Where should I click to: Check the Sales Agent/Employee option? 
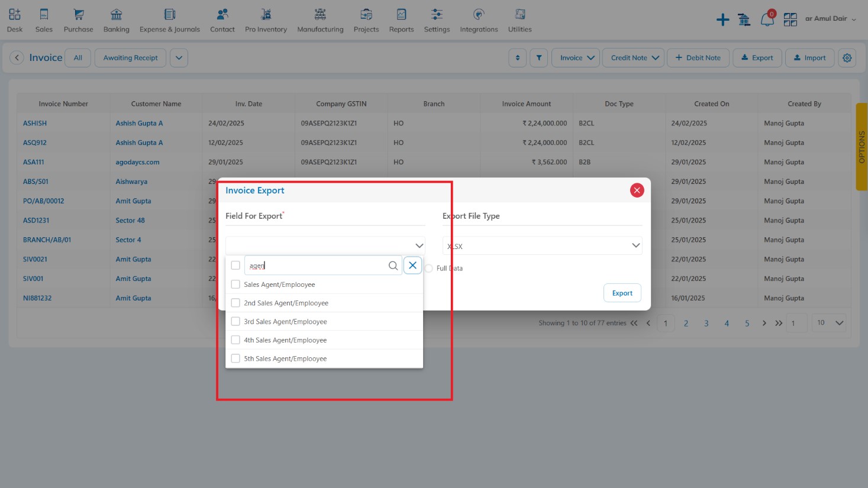click(235, 285)
